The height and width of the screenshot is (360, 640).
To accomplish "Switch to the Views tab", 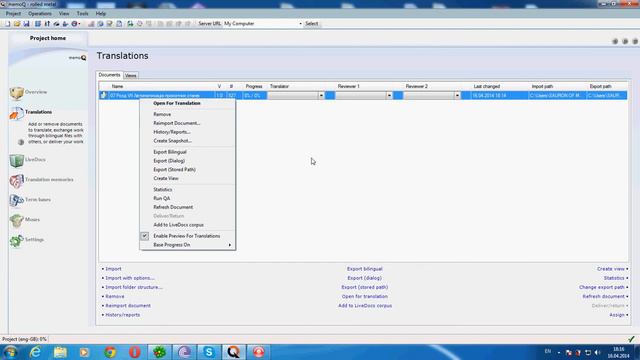I will point(131,76).
